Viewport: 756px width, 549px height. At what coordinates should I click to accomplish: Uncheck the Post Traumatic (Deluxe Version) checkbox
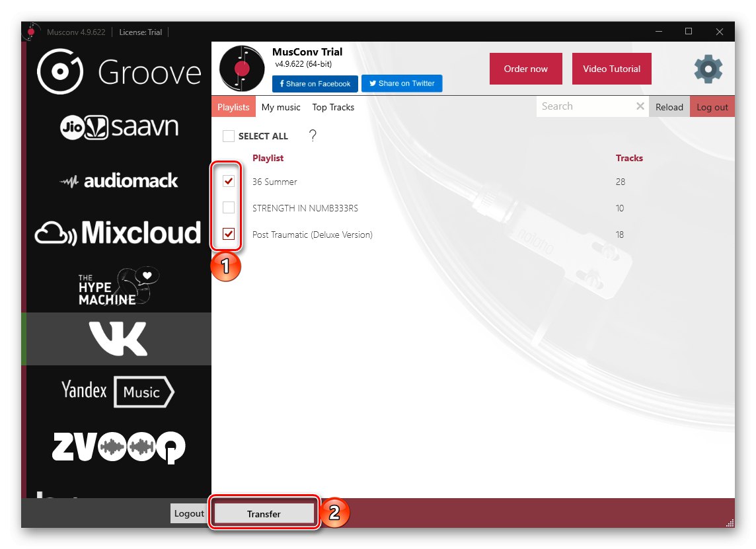click(x=229, y=235)
